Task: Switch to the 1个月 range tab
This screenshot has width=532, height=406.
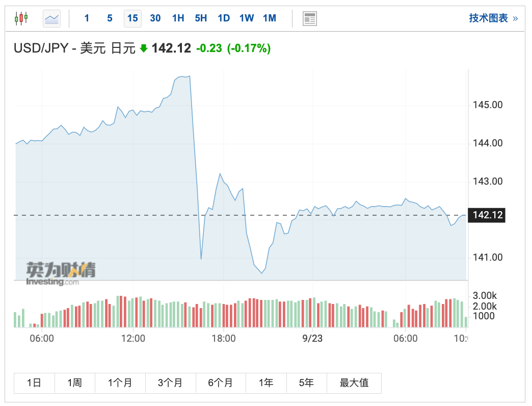Action: pyautogui.click(x=120, y=383)
